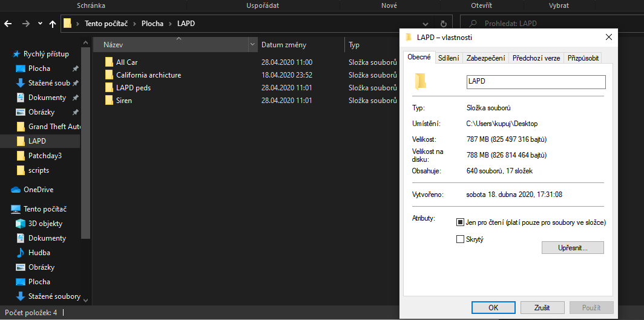Open the All Car folder icon
The width and height of the screenshot is (644, 320).
tap(109, 62)
